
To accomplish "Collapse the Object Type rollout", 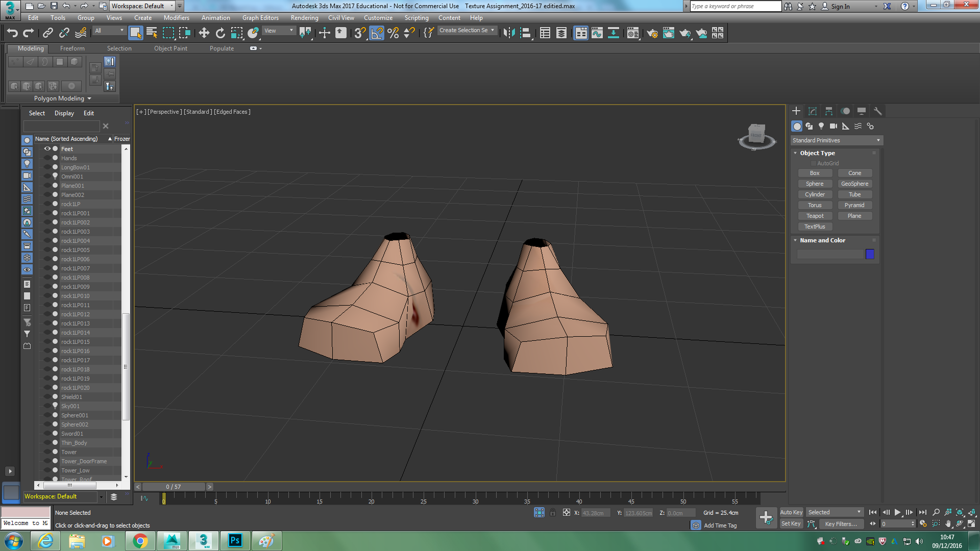I will click(817, 153).
